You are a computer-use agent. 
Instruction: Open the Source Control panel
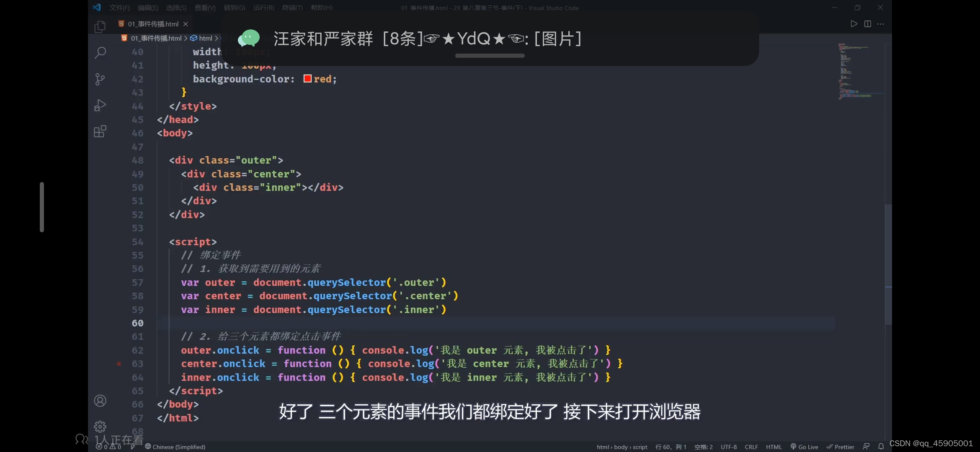coord(100,79)
